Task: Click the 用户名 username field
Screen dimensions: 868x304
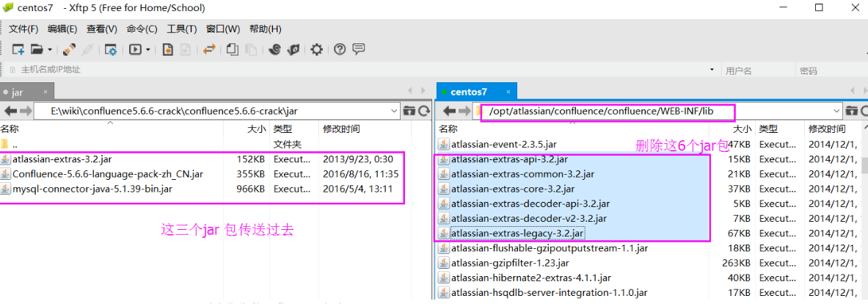Action: [x=757, y=70]
